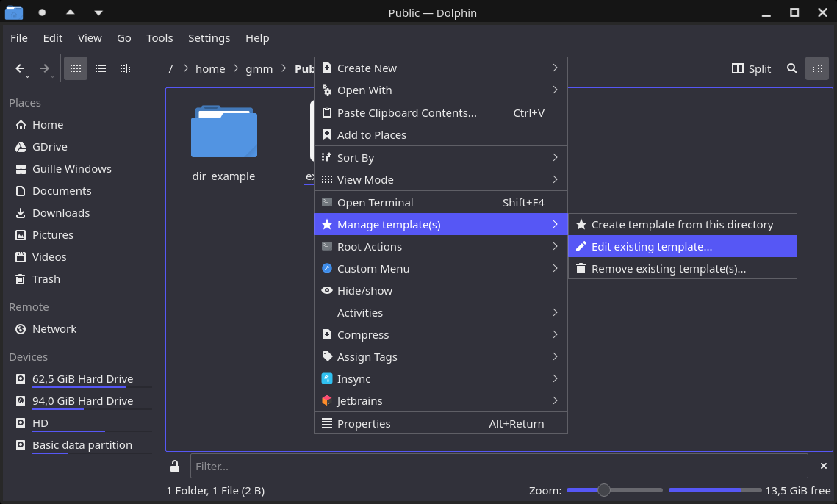The width and height of the screenshot is (837, 504).
Task: Close the filter bar
Action: (x=824, y=466)
